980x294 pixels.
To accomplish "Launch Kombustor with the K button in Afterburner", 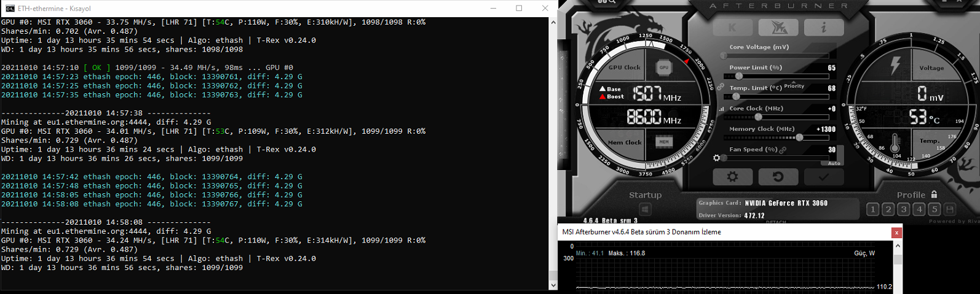I will click(732, 27).
